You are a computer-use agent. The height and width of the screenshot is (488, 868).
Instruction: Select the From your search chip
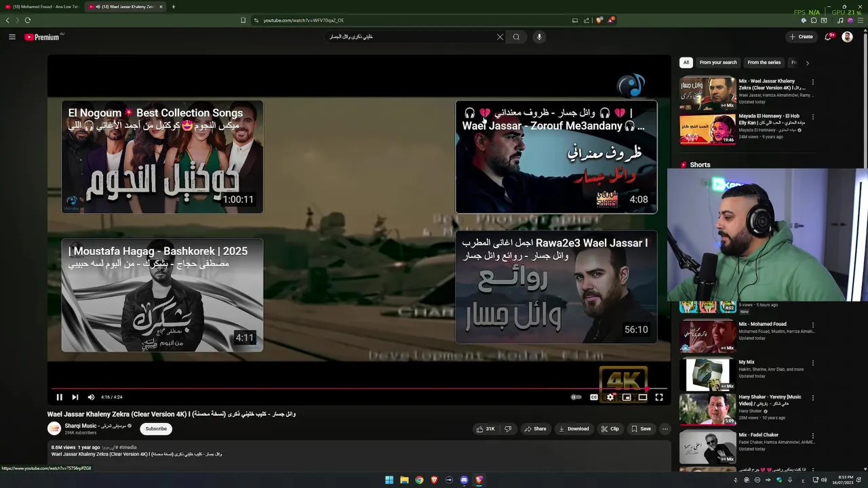coord(718,62)
